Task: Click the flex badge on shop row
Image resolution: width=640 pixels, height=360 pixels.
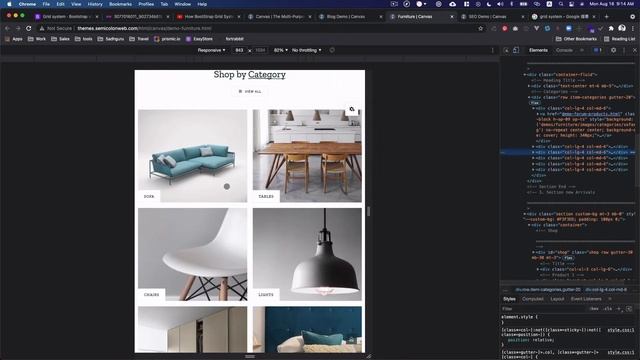Action: 568,258
